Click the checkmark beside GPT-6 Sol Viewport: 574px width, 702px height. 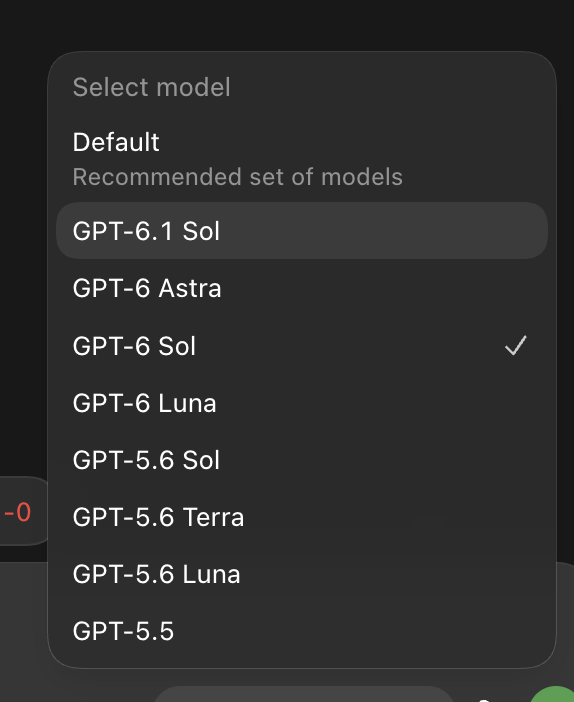[x=516, y=346]
